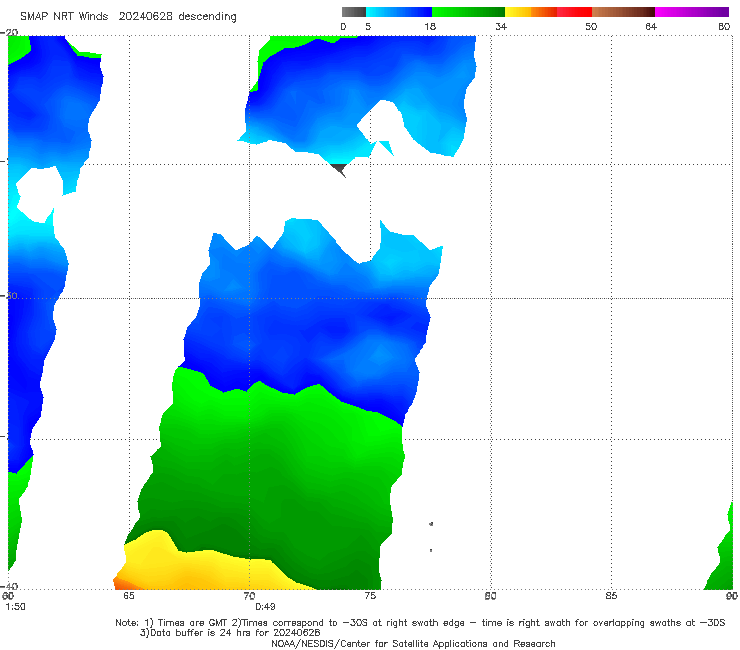Click the longitude axis label '90'

pyautogui.click(x=732, y=596)
